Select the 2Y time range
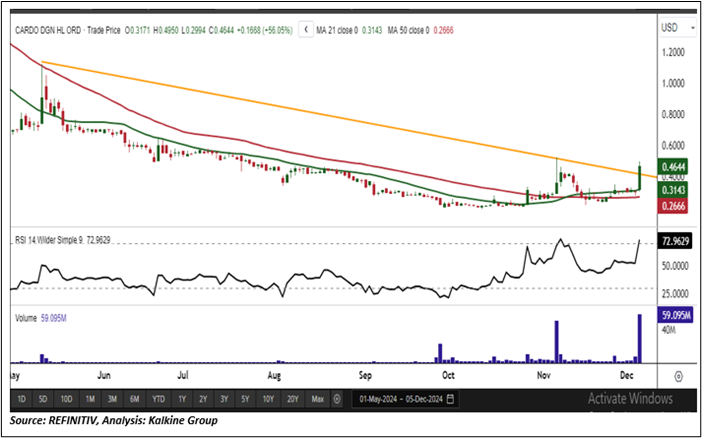702x438 pixels. [x=203, y=399]
